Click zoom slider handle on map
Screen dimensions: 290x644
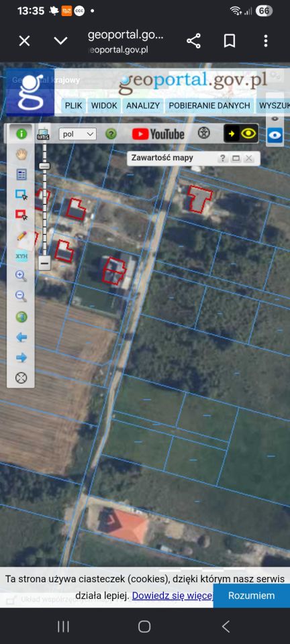click(x=44, y=166)
